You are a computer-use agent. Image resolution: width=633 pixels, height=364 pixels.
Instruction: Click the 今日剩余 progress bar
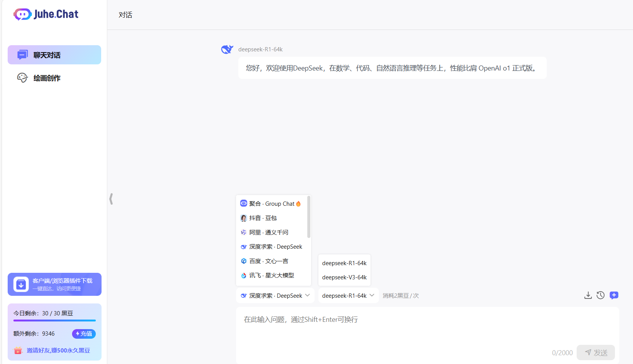point(54,320)
